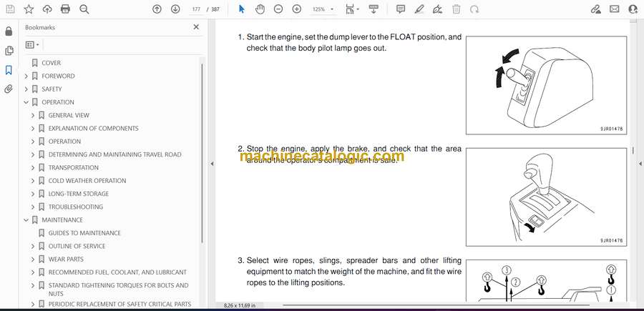Expand the TROUBLESHOOTING bookmark
644x311 pixels.
pos(33,207)
